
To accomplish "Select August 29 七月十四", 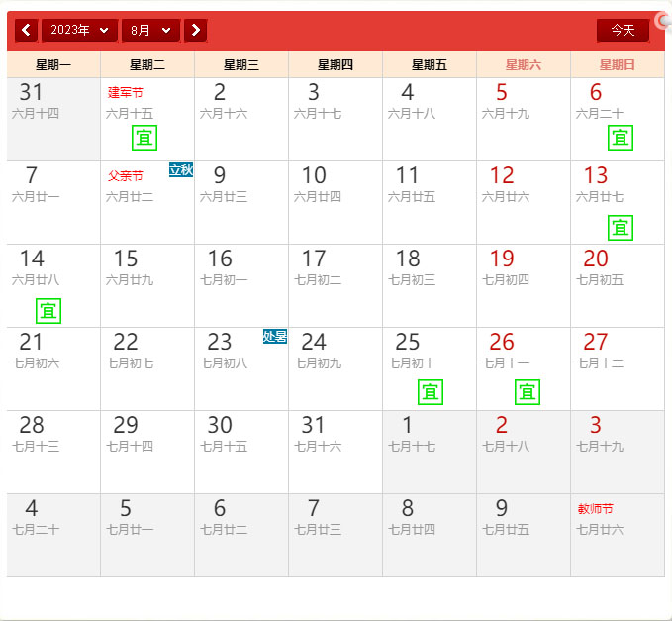I will click(147, 452).
